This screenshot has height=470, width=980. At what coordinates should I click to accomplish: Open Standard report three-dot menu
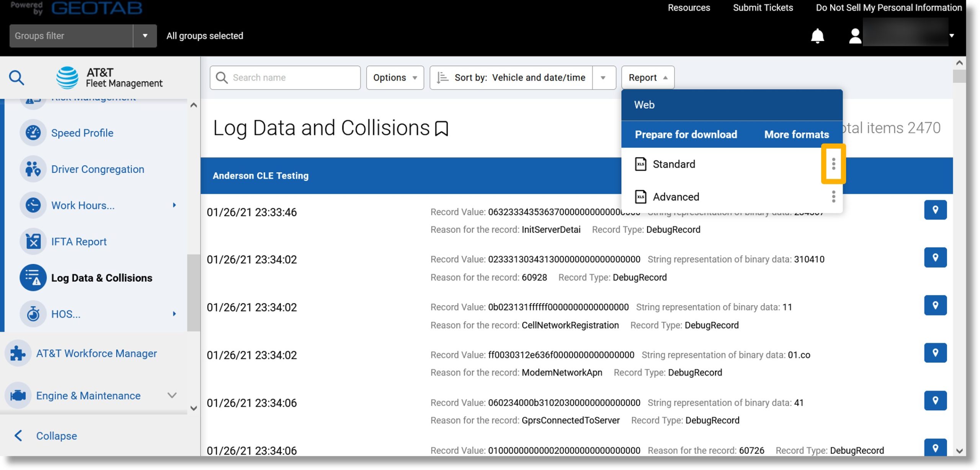pos(833,164)
